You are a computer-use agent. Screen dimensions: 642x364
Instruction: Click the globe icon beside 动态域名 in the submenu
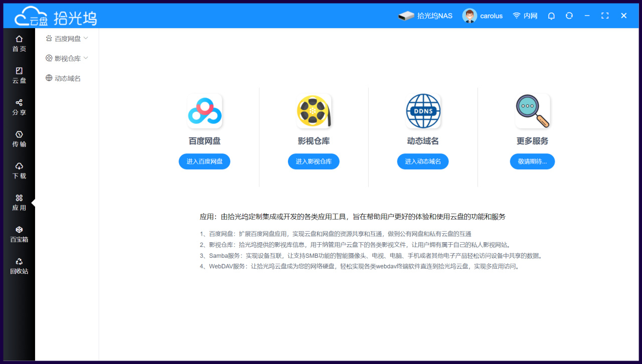pyautogui.click(x=49, y=78)
